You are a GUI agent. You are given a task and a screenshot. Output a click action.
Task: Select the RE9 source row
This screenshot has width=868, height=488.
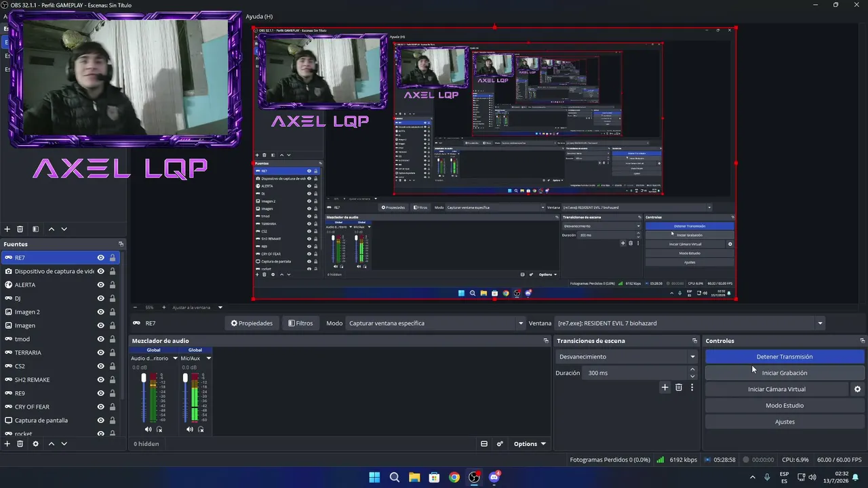pos(60,393)
